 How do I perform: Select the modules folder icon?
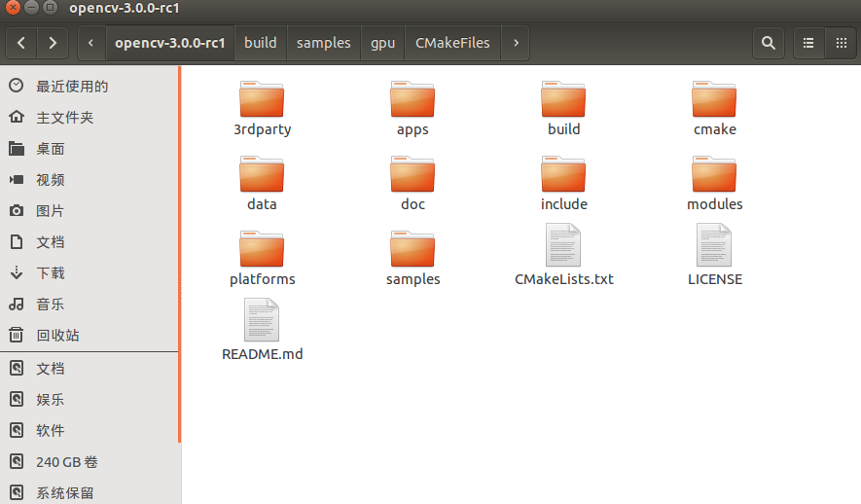(714, 174)
